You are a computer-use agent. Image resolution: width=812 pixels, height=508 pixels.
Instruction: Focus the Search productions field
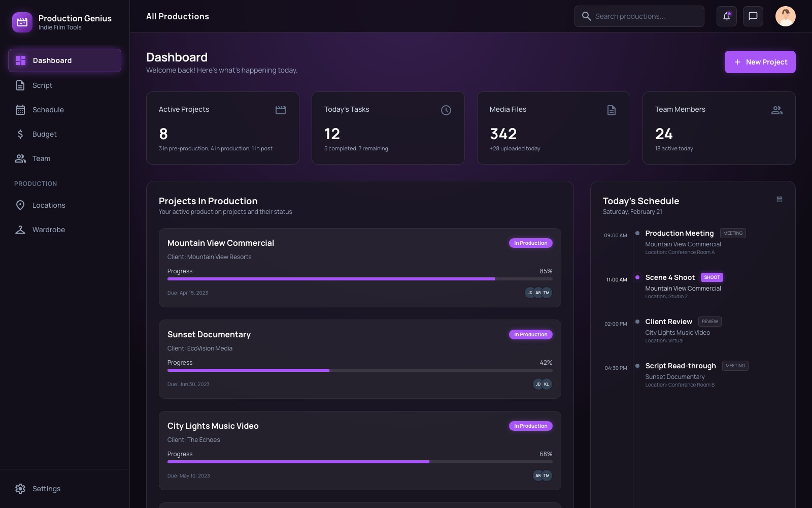639,16
